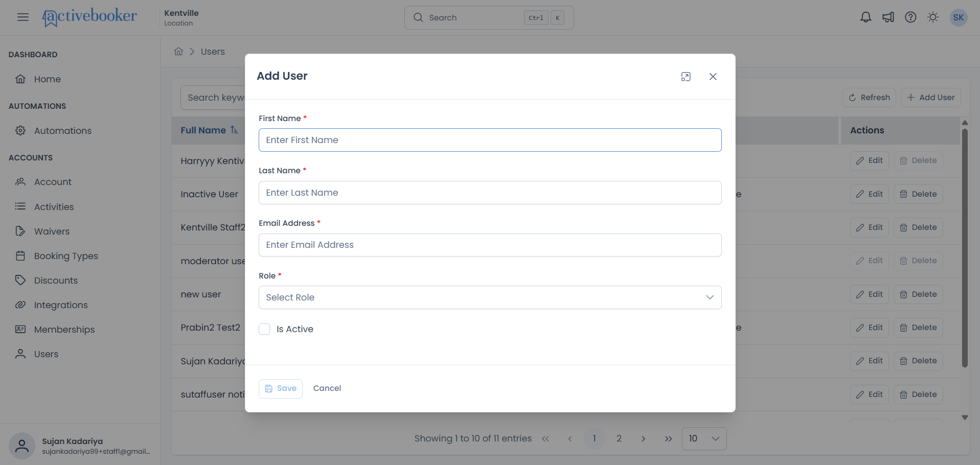Viewport: 980px width, 465px height.
Task: Delete the Kentville Staff2 row
Action: (918, 227)
